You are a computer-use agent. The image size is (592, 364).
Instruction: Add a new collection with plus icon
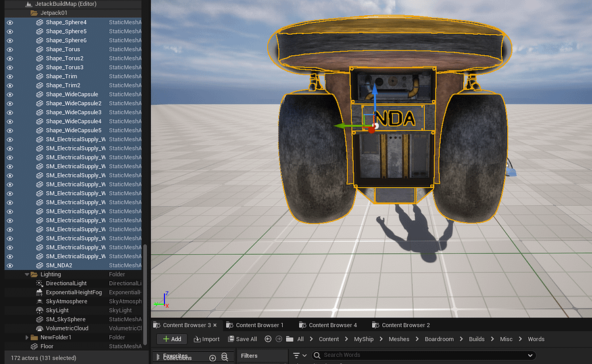point(212,357)
